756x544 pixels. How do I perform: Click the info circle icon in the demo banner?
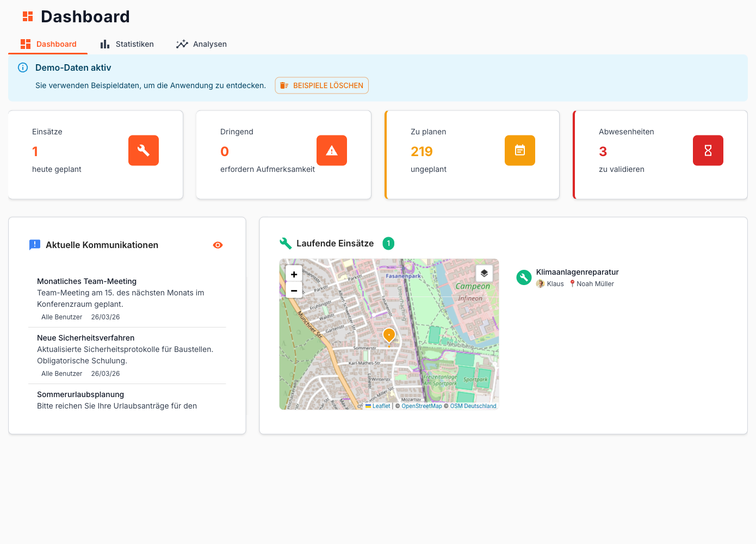22,67
